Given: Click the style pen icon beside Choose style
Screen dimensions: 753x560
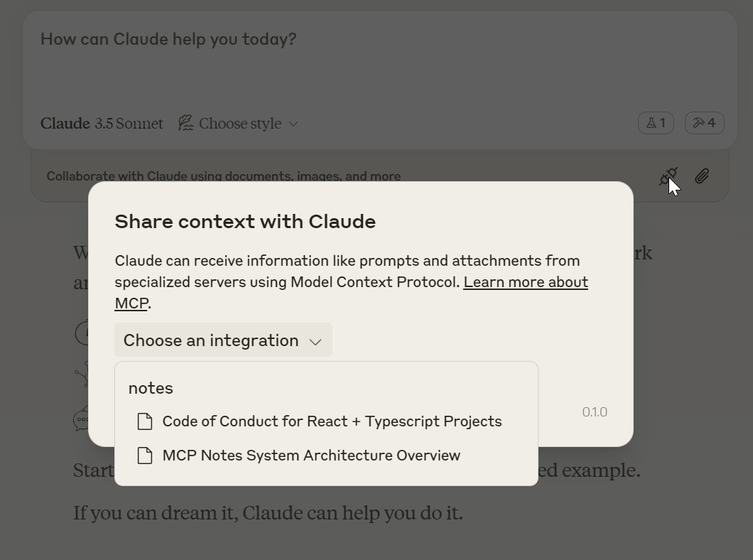Looking at the screenshot, I should point(185,122).
